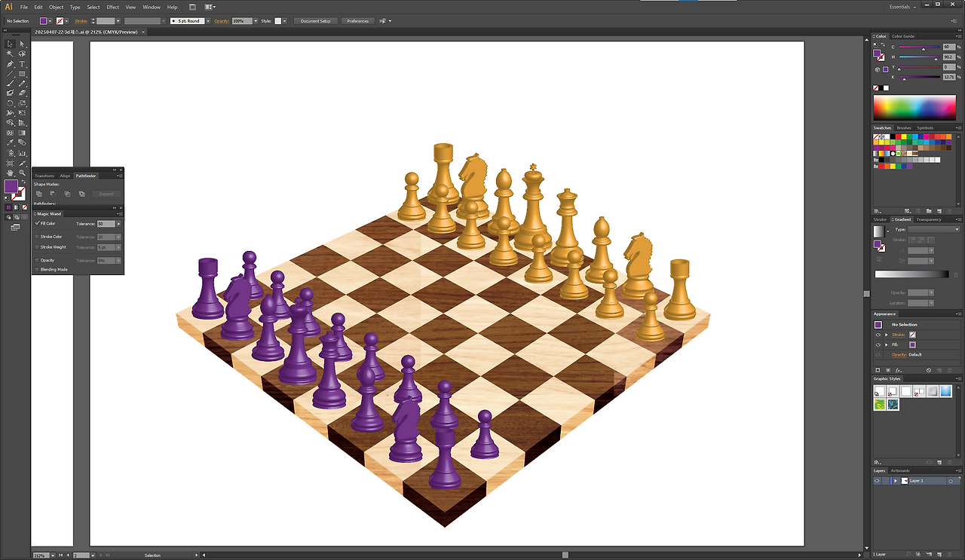
Task: Pick the Pencil tool
Action: [23, 84]
